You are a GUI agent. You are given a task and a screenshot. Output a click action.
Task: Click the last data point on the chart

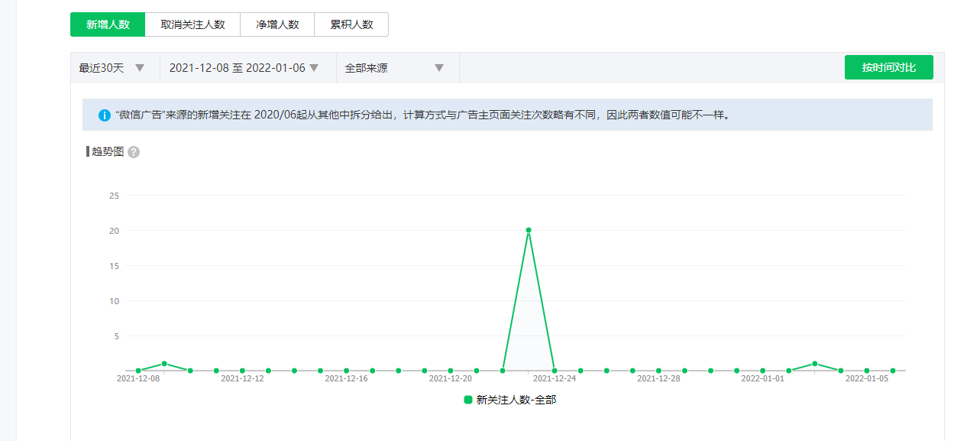(x=893, y=371)
